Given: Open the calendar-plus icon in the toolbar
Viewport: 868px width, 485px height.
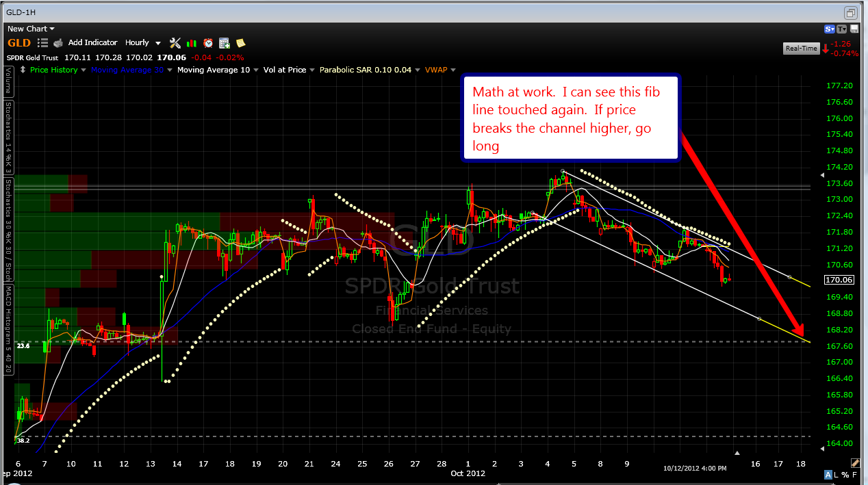Looking at the screenshot, I should [225, 42].
